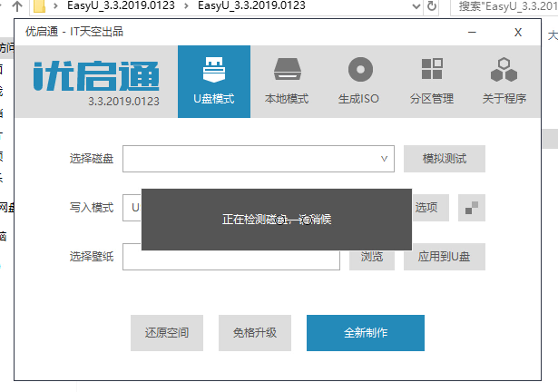This screenshot has height=392, width=558.
Task: Click the 还原空间 button
Action: pyautogui.click(x=167, y=333)
